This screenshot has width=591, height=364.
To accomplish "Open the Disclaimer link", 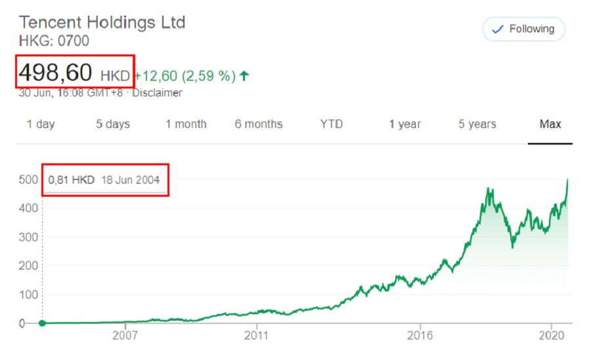I will (x=157, y=92).
